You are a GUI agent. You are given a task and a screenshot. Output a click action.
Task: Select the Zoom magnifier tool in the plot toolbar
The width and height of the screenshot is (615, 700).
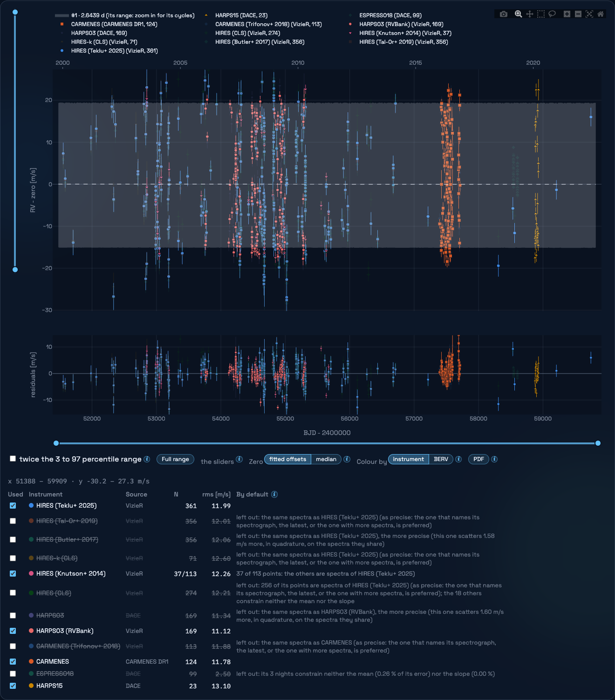point(518,14)
